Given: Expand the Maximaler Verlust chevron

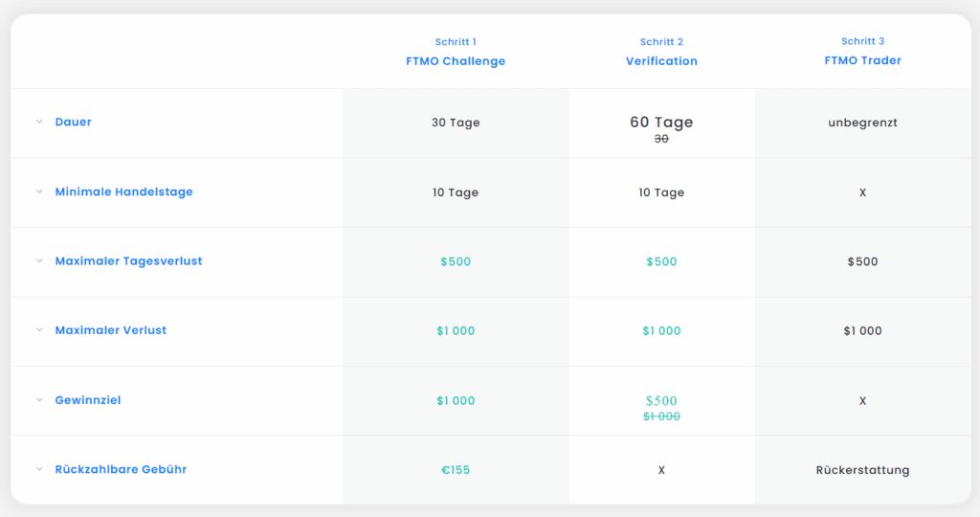Looking at the screenshot, I should (x=39, y=330).
